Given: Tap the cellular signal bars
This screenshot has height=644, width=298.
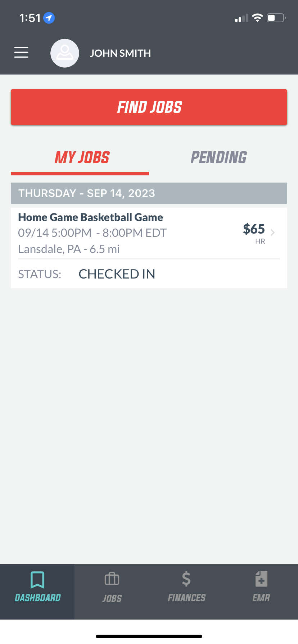Looking at the screenshot, I should click(x=241, y=18).
